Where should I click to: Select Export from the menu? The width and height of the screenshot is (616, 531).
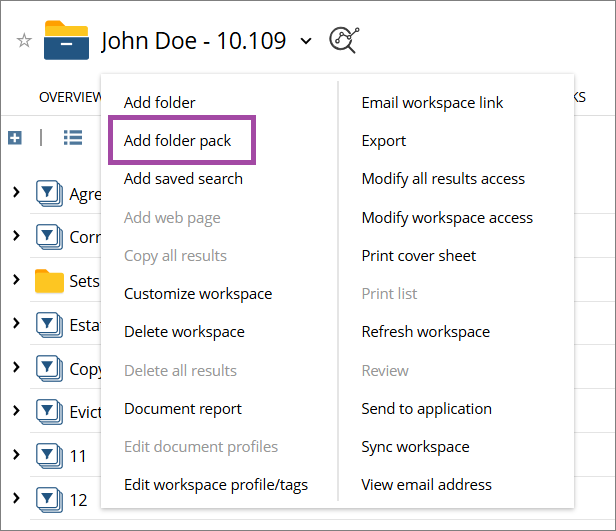pyautogui.click(x=384, y=141)
